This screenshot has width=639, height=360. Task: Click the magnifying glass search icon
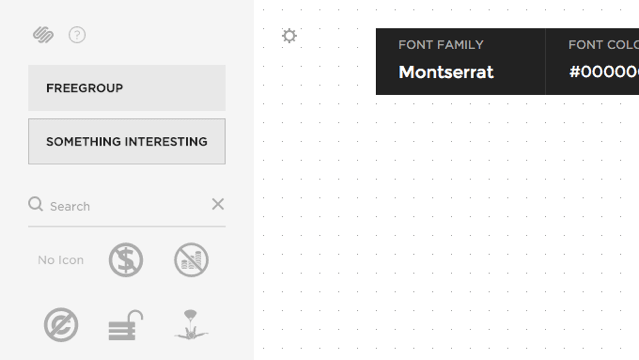tap(35, 204)
